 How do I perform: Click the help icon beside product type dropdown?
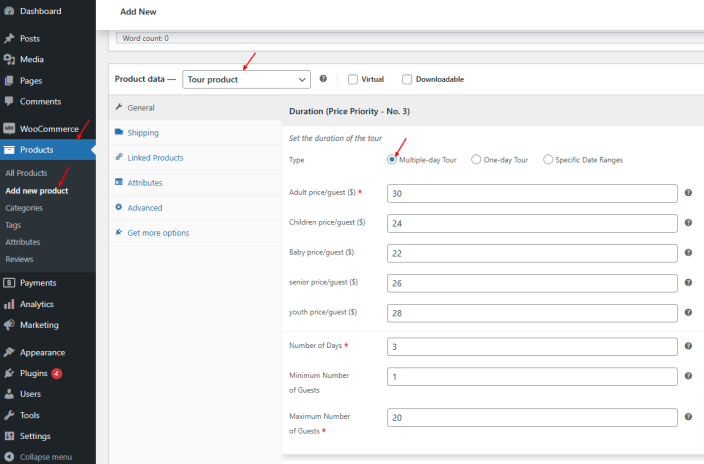click(323, 79)
